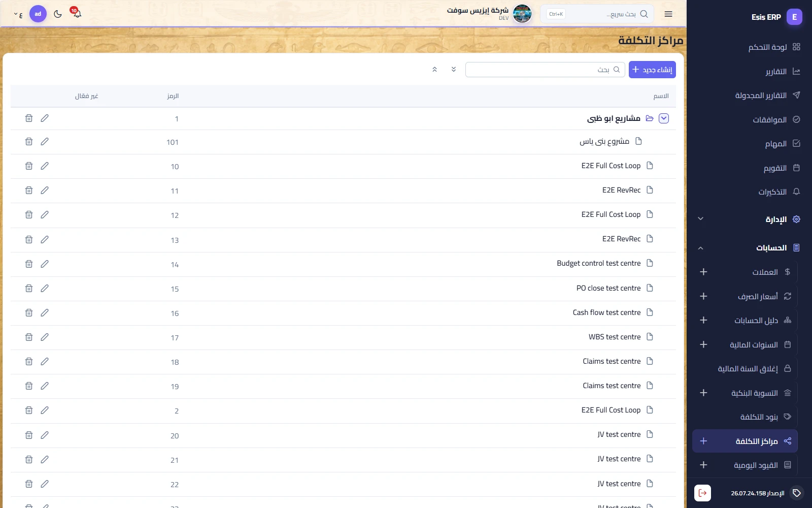Select the Cash flow test centre name

coord(606,312)
